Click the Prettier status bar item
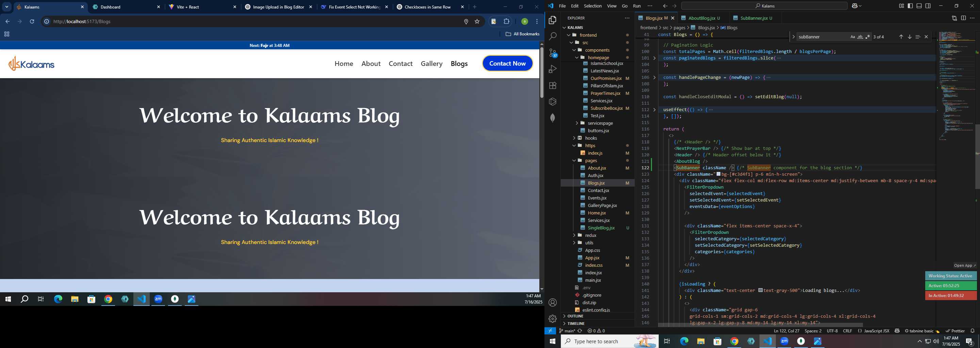This screenshot has height=348, width=980. point(955,331)
